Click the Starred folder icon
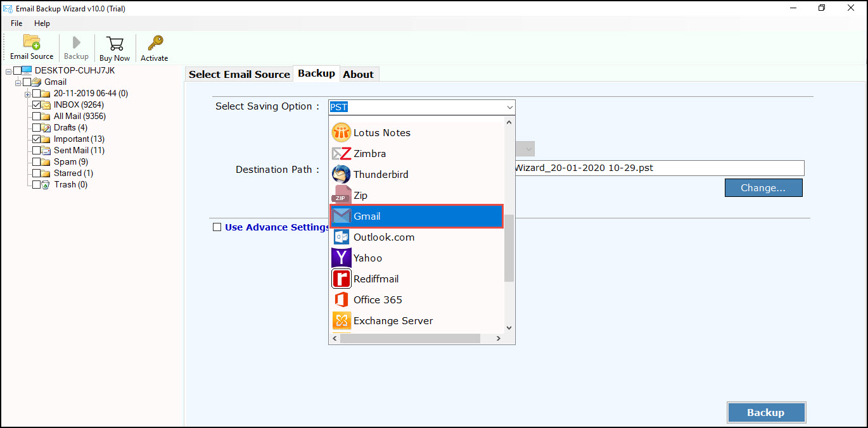 tap(46, 173)
